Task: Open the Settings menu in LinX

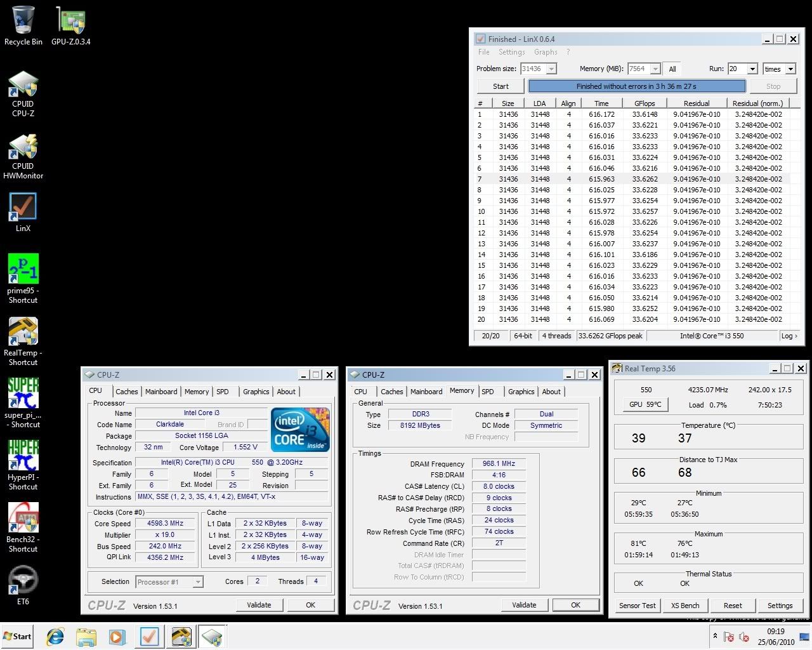Action: point(512,52)
